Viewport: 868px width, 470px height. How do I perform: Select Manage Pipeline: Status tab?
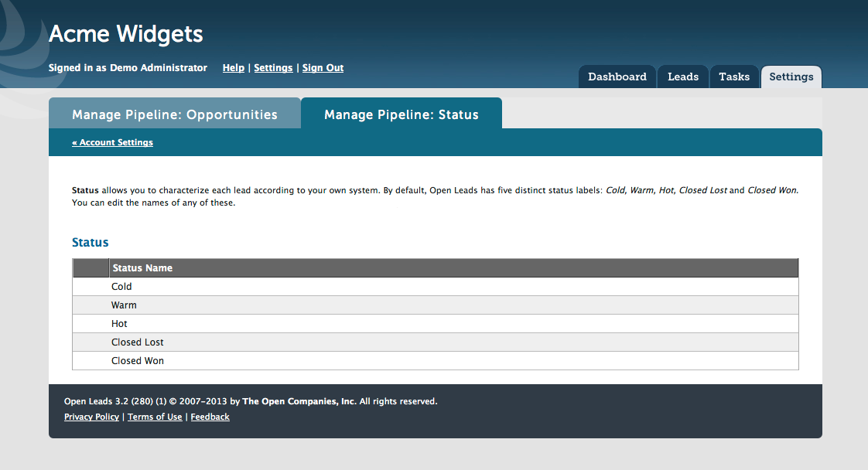tap(402, 114)
